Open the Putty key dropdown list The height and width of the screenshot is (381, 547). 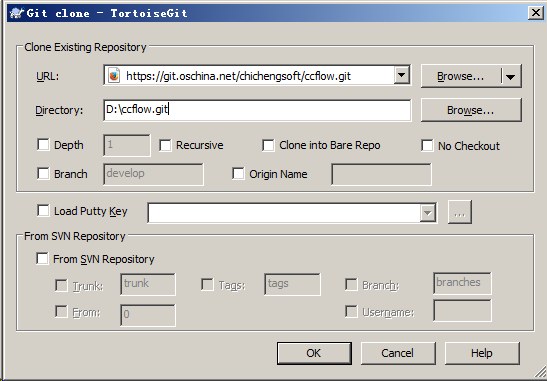428,212
